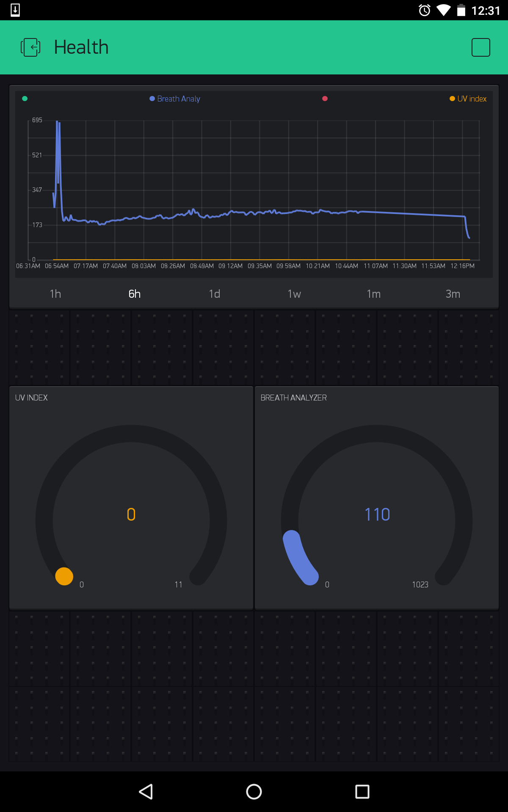Screen dimensions: 508x812
Task: Toggle the UV index legend series
Action: [x=468, y=99]
